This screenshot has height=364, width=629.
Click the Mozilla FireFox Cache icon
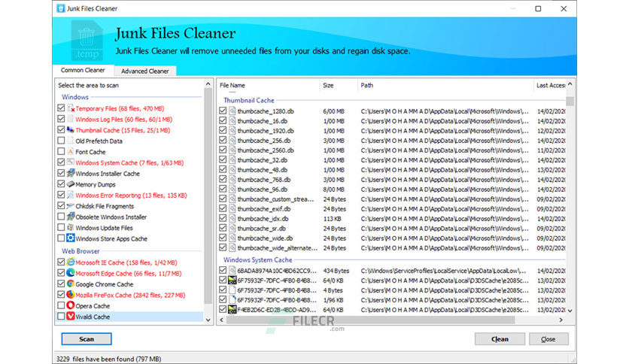click(71, 295)
